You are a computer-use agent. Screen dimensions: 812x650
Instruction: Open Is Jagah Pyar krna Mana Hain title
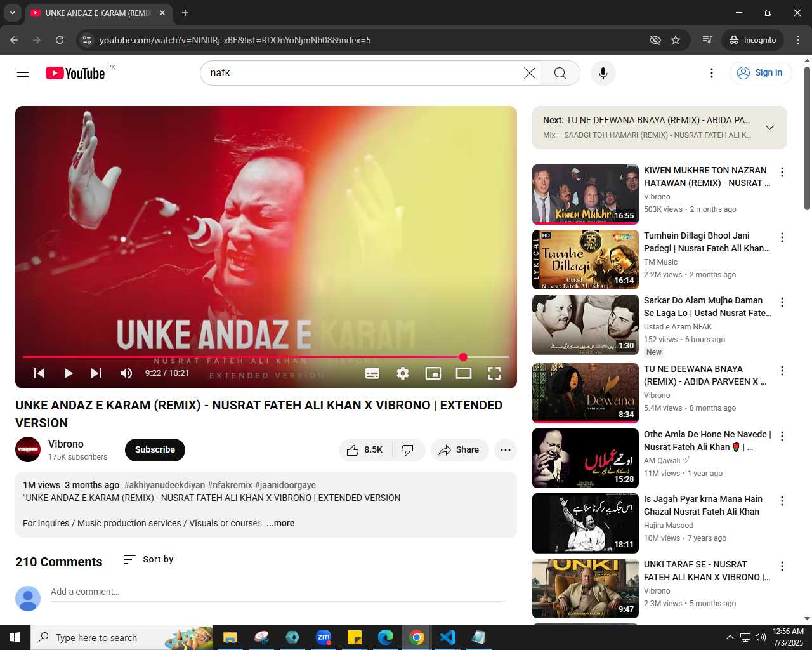click(x=703, y=505)
